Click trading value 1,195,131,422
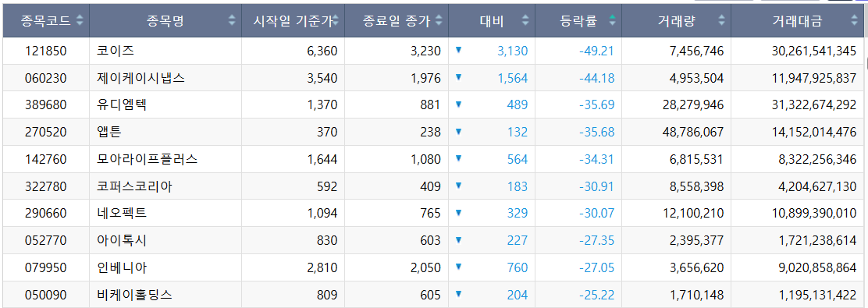This screenshot has height=308, width=868. click(817, 295)
